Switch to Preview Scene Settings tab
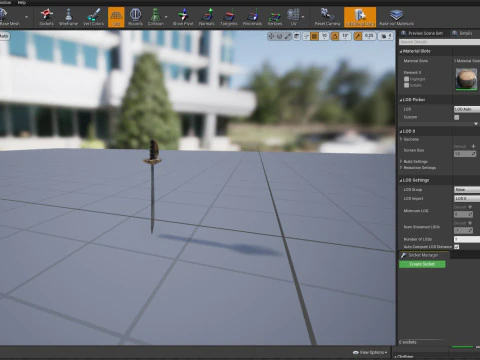Screen dimensions: 480x360 422,33
